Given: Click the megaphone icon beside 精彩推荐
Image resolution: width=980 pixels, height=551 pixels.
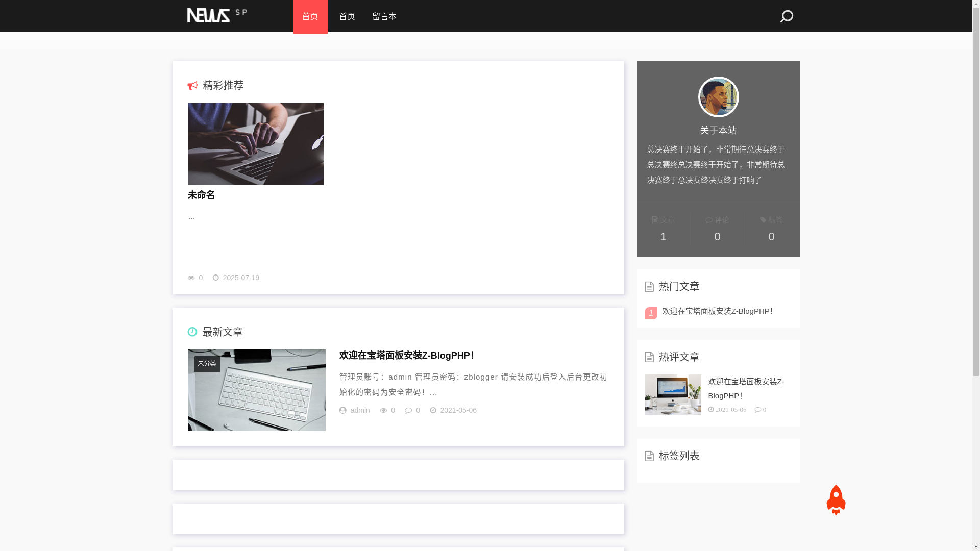Looking at the screenshot, I should 192,86.
